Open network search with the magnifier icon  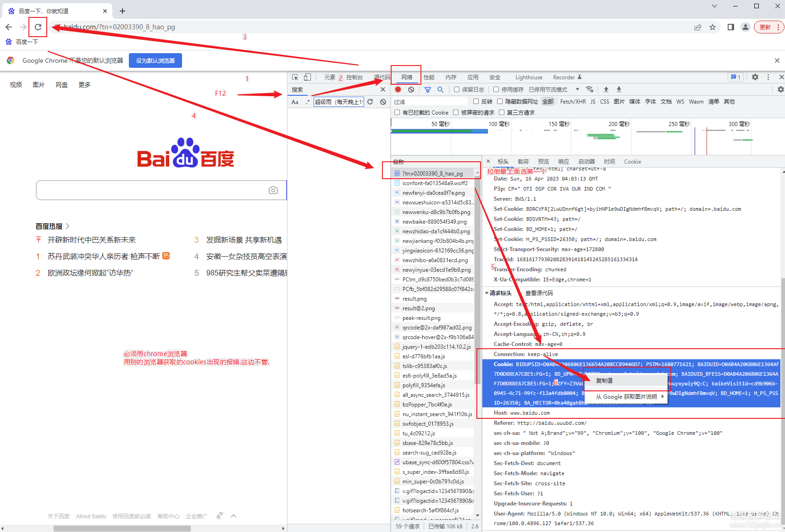(x=440, y=89)
